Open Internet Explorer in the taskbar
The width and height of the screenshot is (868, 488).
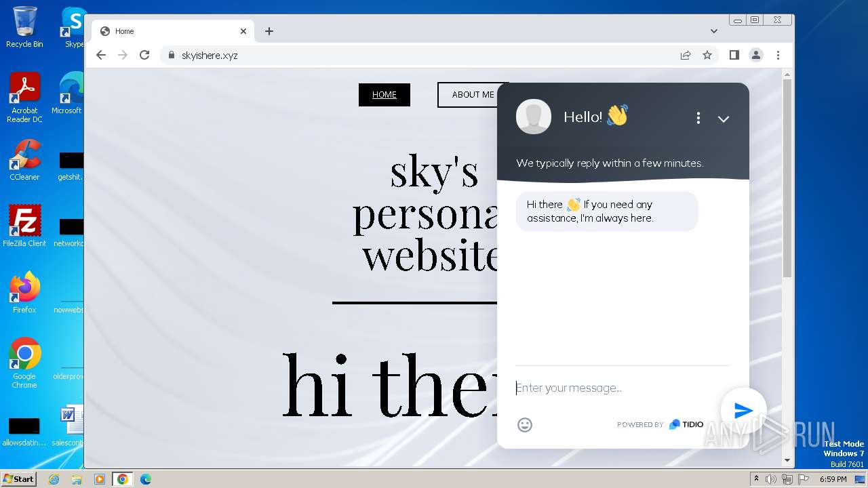point(54,479)
